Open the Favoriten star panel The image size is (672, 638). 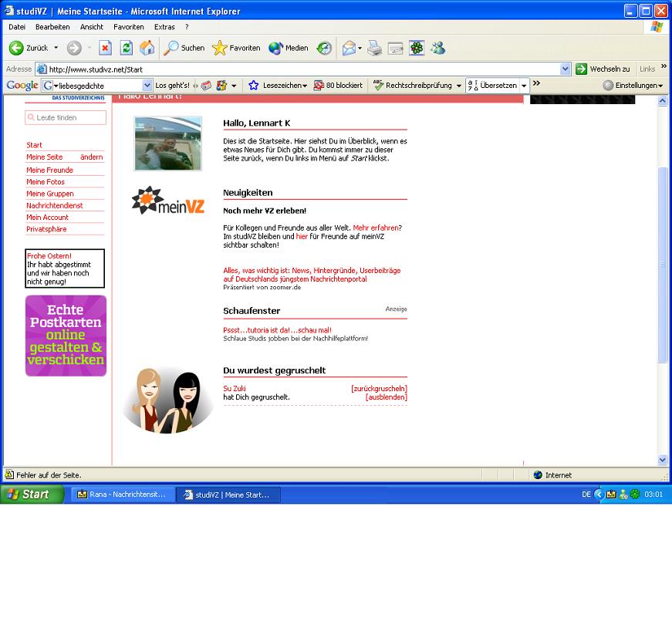tap(236, 48)
